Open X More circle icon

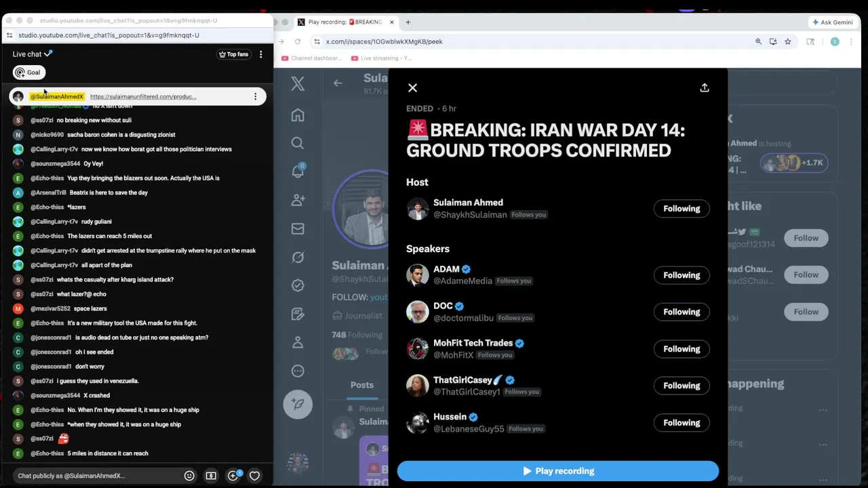pyautogui.click(x=298, y=371)
